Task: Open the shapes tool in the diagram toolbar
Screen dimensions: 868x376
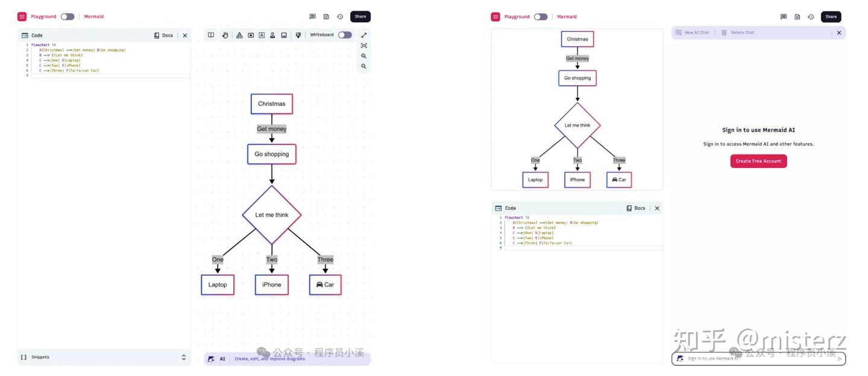Action: point(239,35)
